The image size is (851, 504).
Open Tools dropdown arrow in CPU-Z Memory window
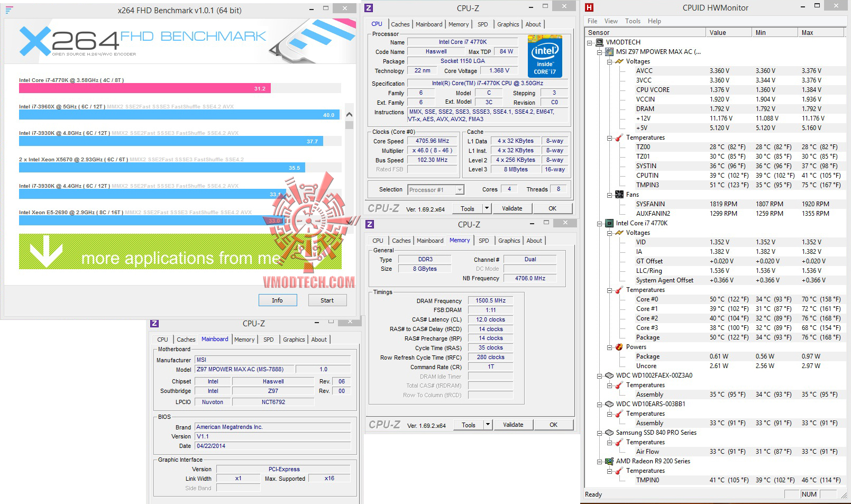click(x=488, y=425)
